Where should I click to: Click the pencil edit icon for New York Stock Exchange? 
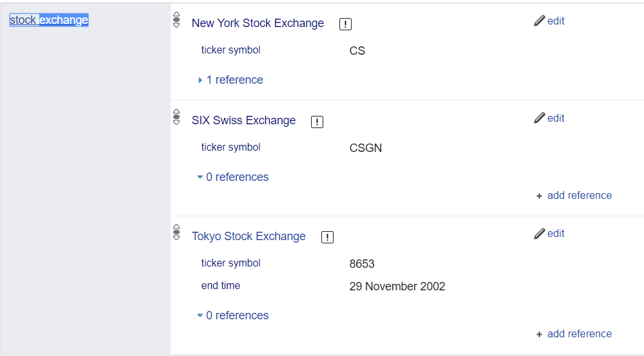tap(540, 21)
